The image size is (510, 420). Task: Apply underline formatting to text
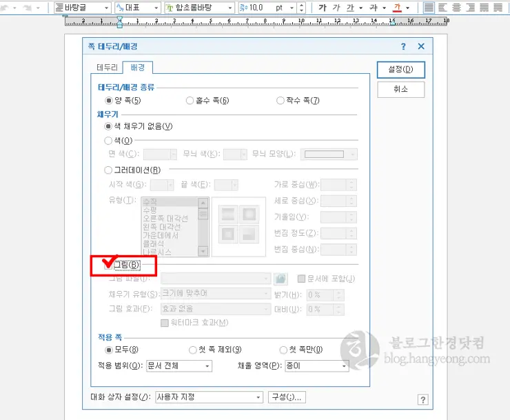350,8
